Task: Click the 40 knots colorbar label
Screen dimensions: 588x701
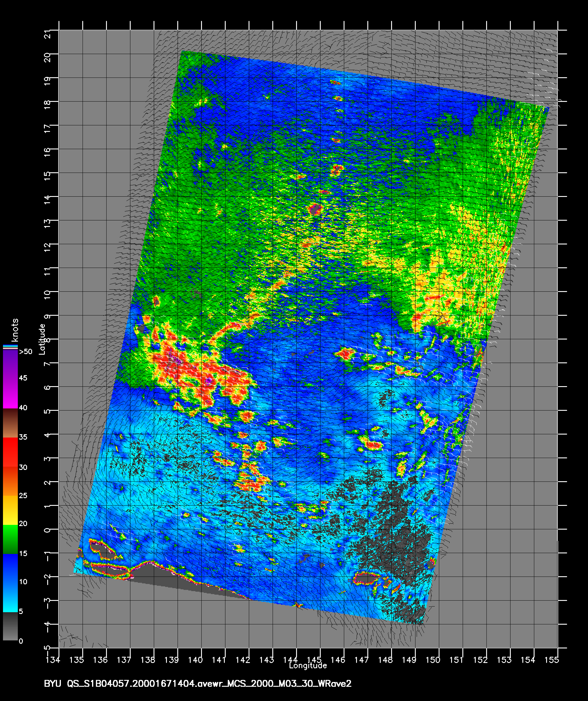Action: tap(23, 408)
